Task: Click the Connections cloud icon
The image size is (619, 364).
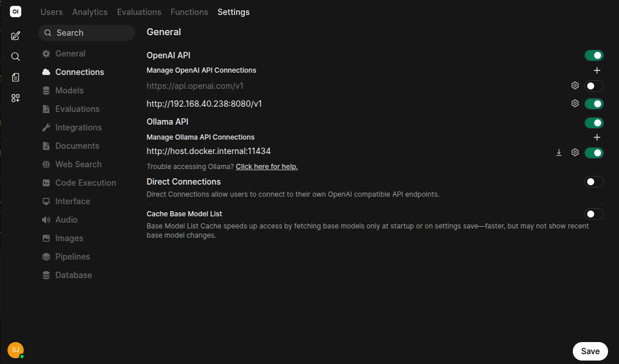Action: pyautogui.click(x=46, y=72)
